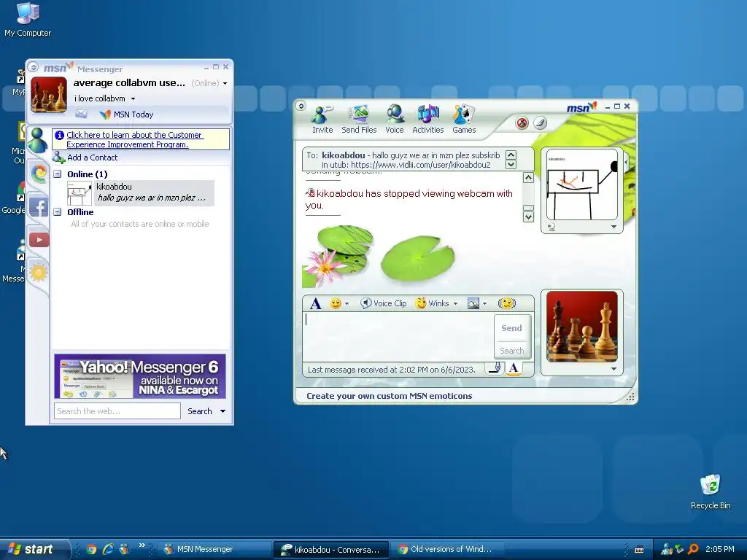The image size is (747, 560).
Task: Open kikoabdou's display picture dropdown arrow
Action: coord(614,227)
